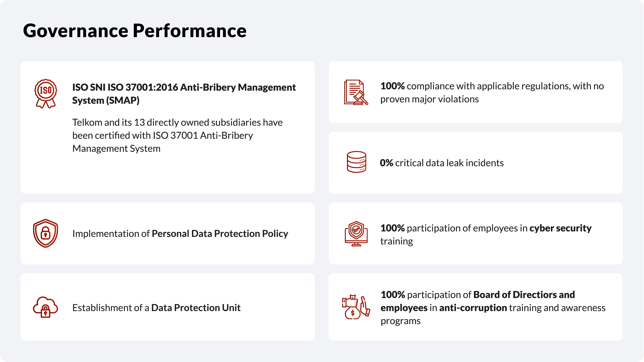644x362 pixels.
Task: Click the bold 100% in cyber security card
Action: pyautogui.click(x=392, y=228)
